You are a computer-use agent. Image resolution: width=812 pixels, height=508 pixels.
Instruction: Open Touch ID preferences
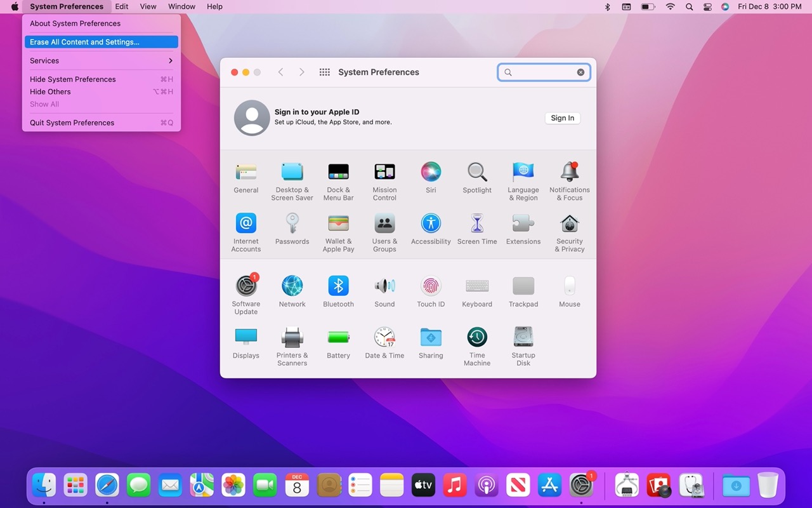[x=431, y=291]
